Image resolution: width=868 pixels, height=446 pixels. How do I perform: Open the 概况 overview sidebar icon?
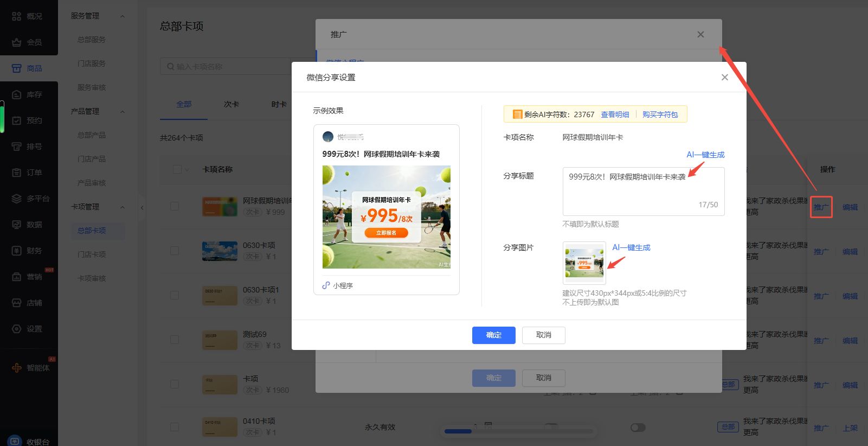click(16, 16)
